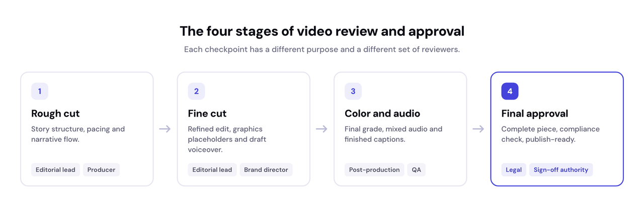
Task: Open the Fine cut heading
Action: click(207, 114)
